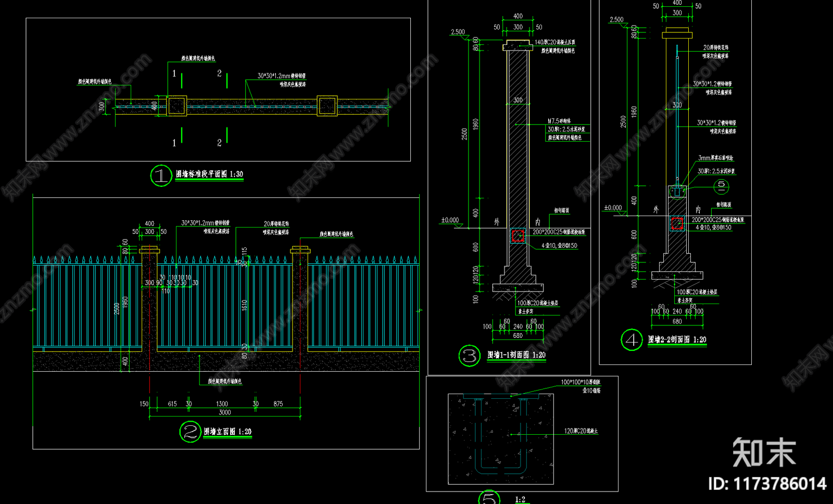Image resolution: width=833 pixels, height=504 pixels.
Task: Click the circled number 1 drawing marker
Action: [161, 175]
